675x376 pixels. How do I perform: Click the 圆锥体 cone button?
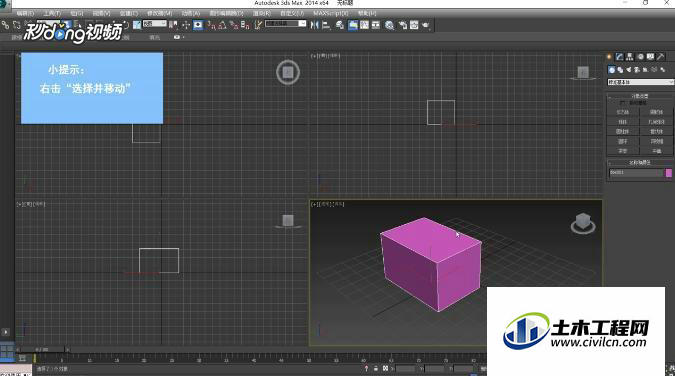tap(656, 112)
